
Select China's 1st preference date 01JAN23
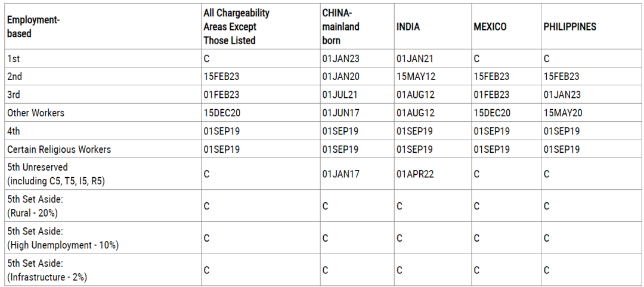point(341,58)
